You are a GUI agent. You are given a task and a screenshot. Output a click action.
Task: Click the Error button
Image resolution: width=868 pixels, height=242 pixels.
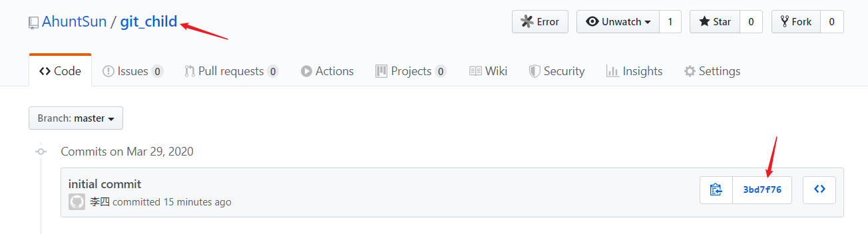tap(540, 21)
